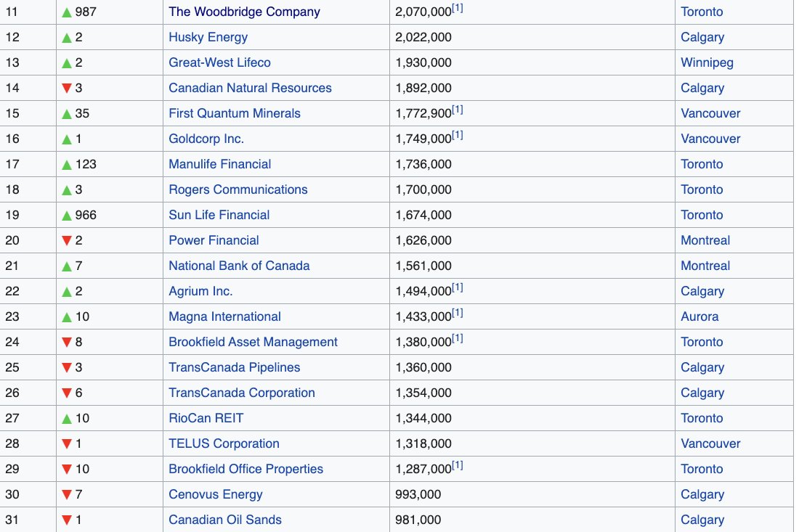Image resolution: width=799 pixels, height=532 pixels.
Task: Click red down arrow in Cenovus Energy row
Action: (67, 495)
